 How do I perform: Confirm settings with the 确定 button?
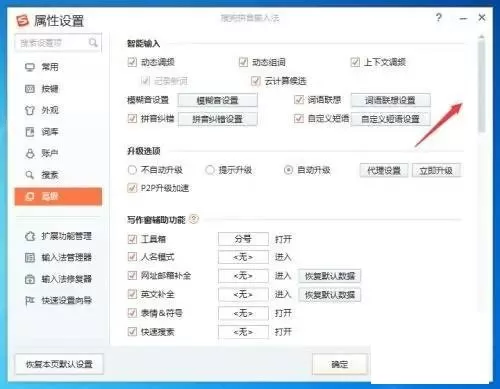coord(340,364)
